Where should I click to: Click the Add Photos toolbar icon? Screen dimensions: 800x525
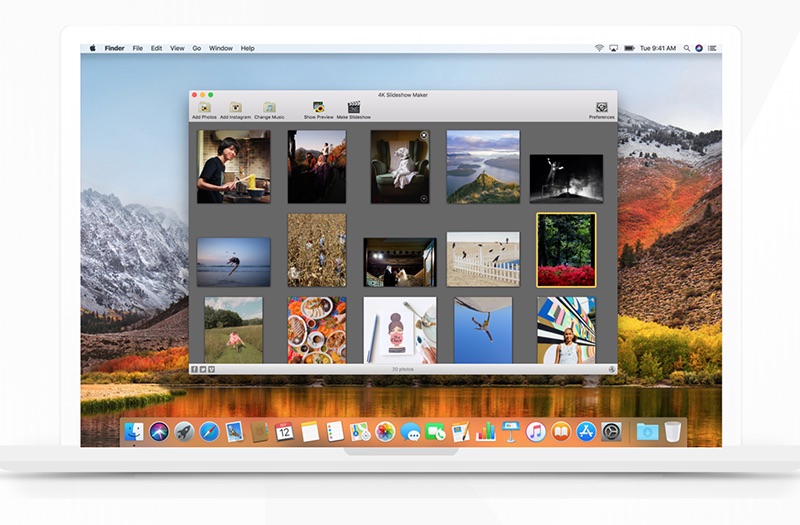coord(204,108)
